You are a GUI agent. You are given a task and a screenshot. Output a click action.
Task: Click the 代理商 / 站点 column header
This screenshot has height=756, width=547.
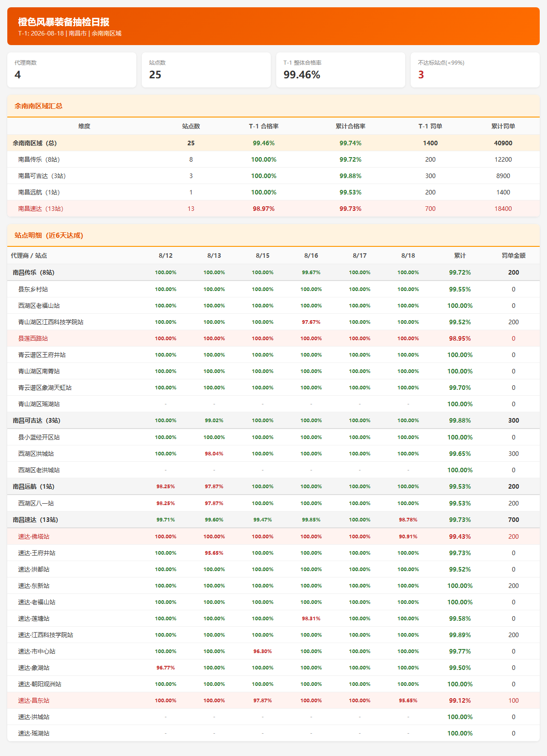coord(29,255)
